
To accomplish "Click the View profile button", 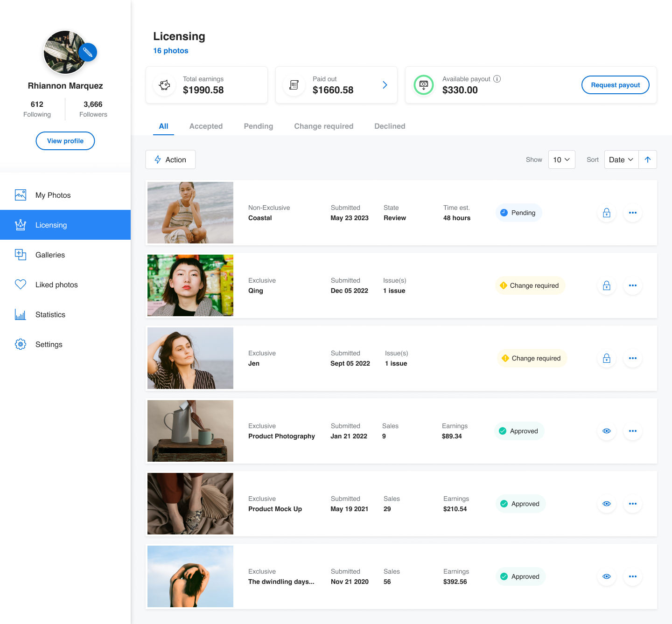I will [x=65, y=141].
